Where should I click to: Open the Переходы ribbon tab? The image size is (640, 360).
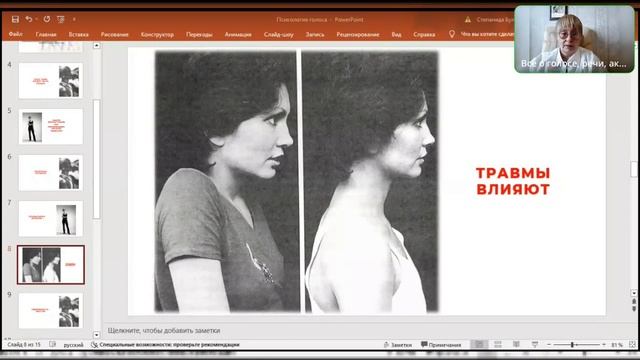click(199, 34)
